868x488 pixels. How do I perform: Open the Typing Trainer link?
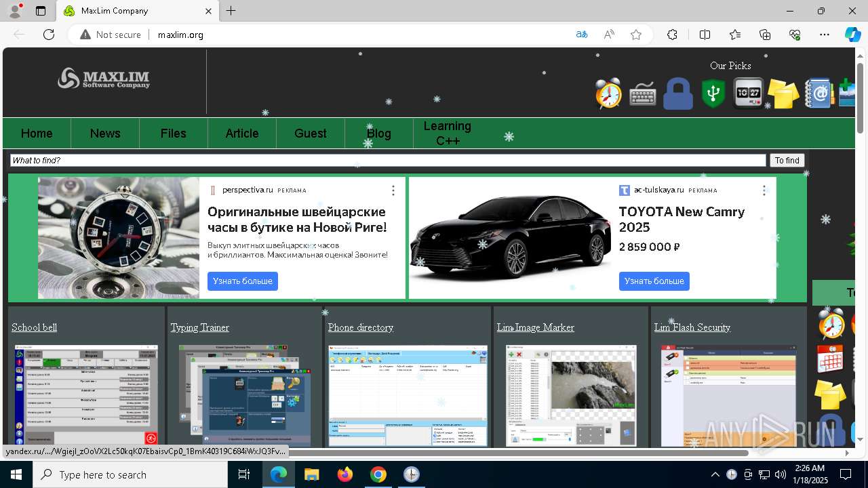200,327
